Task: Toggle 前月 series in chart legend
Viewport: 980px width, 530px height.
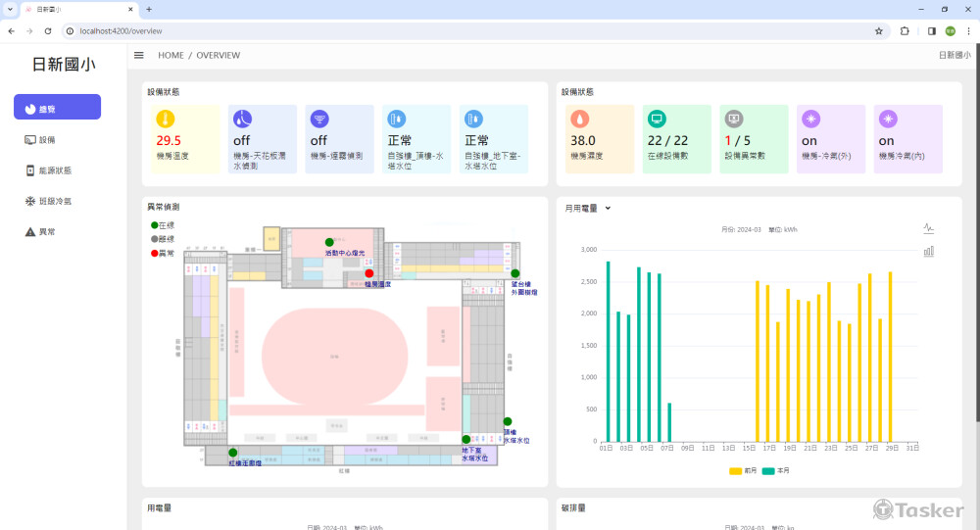Action: (x=742, y=471)
